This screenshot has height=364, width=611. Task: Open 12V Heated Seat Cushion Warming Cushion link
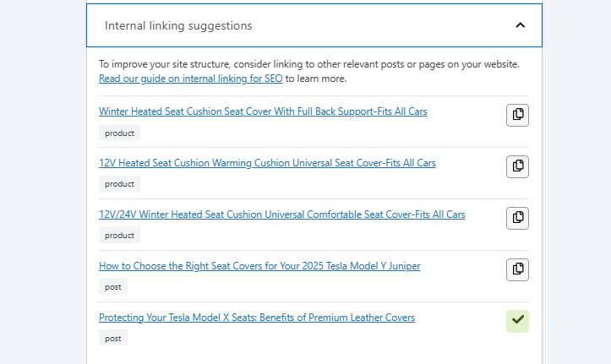pos(267,163)
